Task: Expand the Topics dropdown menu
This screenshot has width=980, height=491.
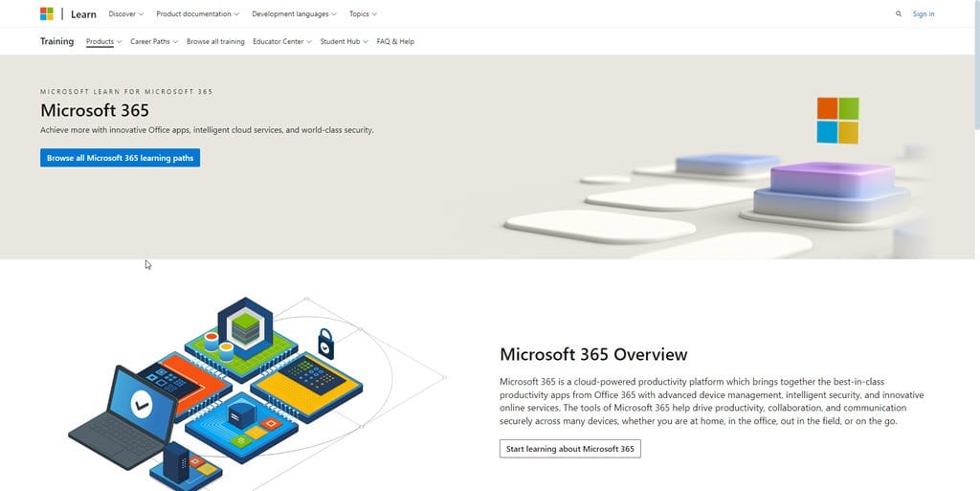Action: point(363,13)
